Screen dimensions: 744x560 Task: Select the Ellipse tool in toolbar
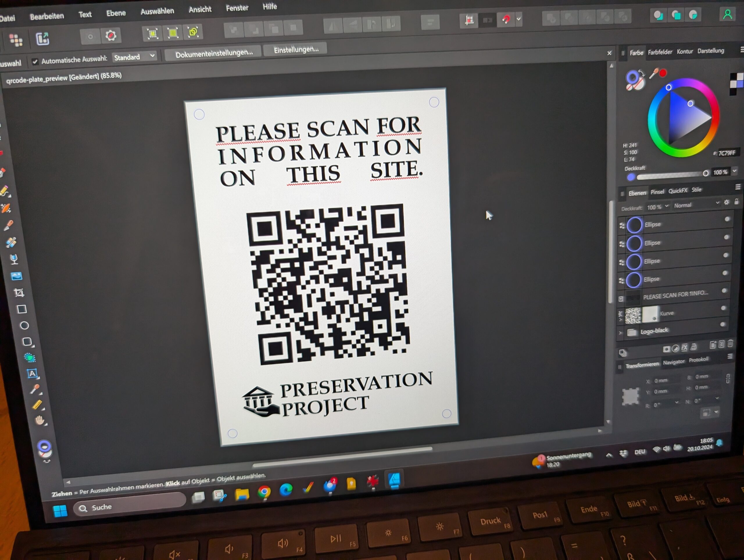24,325
